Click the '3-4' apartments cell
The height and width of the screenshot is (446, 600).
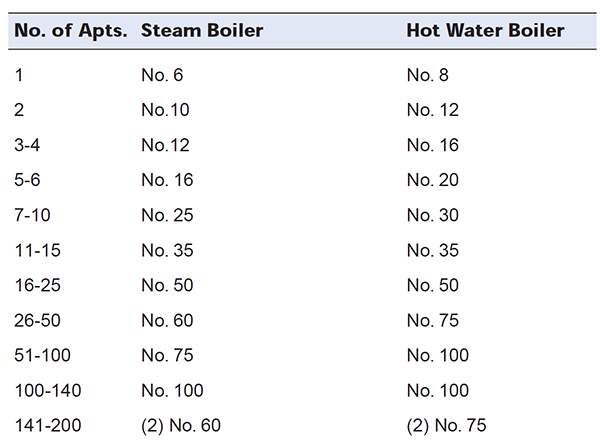tap(27, 145)
